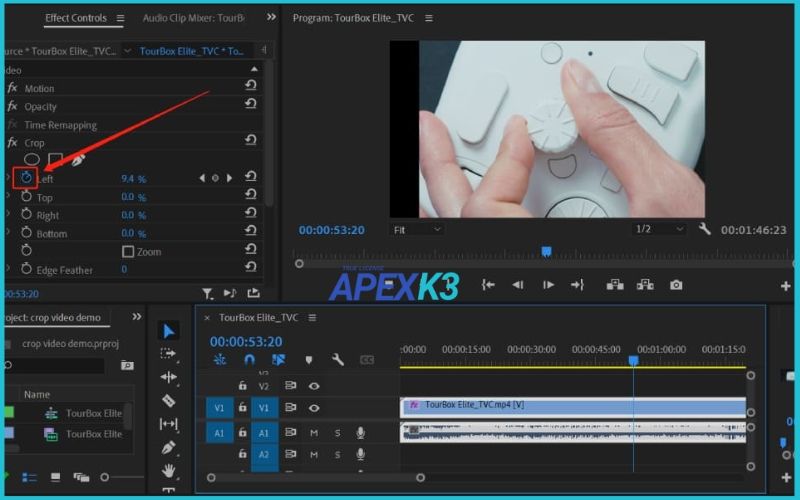This screenshot has width=800, height=500.
Task: Open the timeline sequence panel menu
Action: (312, 317)
